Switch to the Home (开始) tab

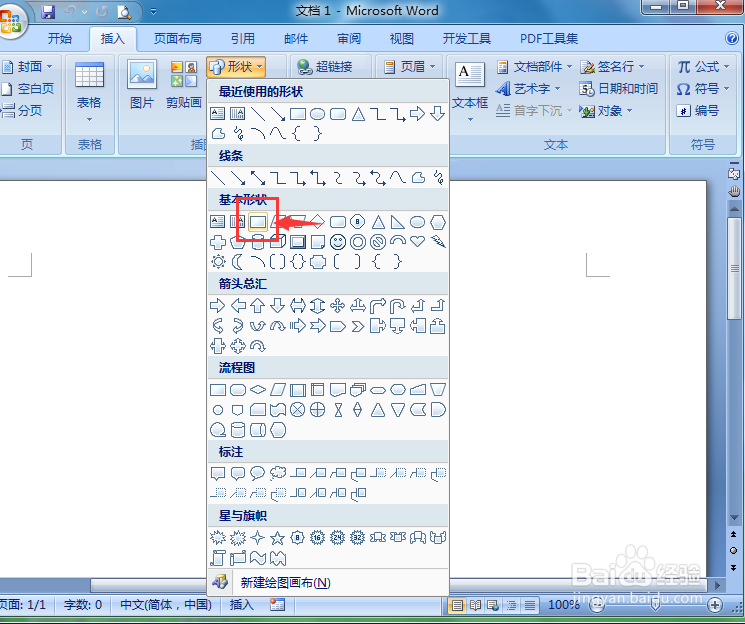[60, 38]
